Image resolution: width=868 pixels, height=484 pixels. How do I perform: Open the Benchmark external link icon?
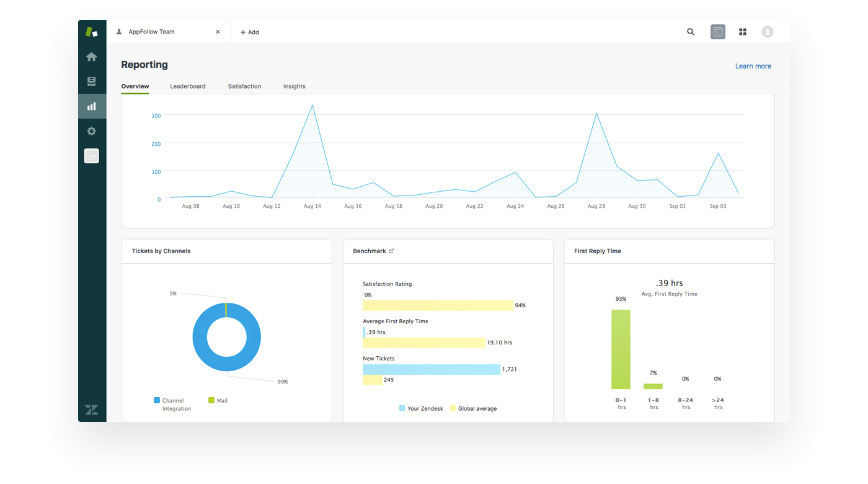pyautogui.click(x=391, y=251)
